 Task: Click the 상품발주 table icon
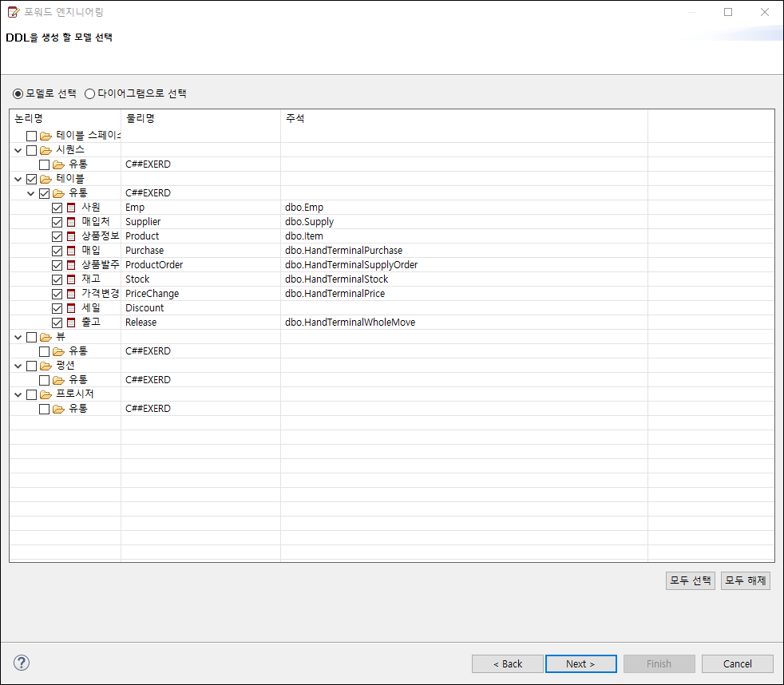pos(71,265)
